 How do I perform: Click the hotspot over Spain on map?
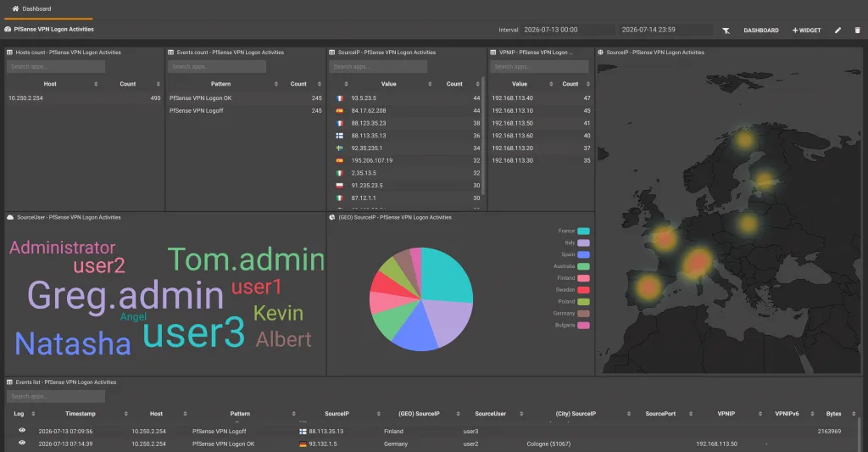click(648, 287)
